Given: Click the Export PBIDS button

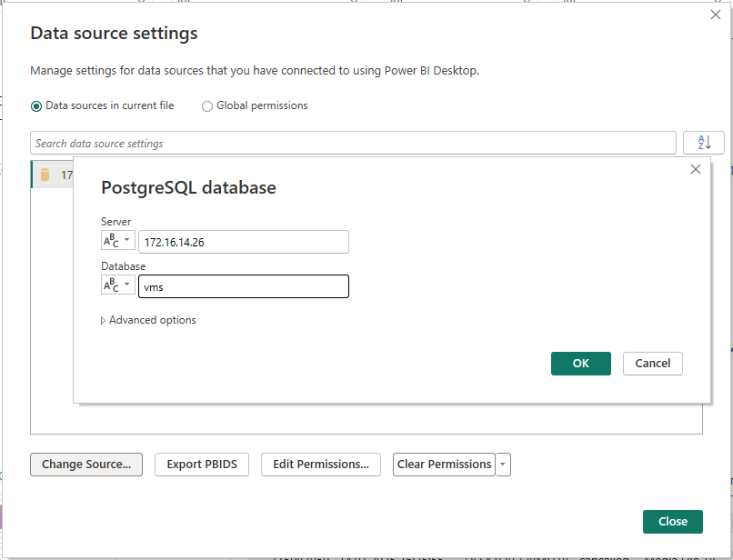Looking at the screenshot, I should (202, 465).
